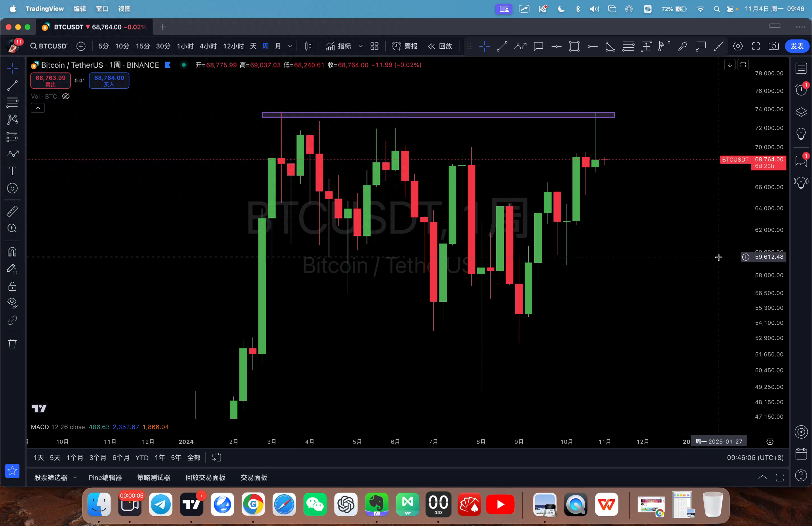Image resolution: width=812 pixels, height=526 pixels.
Task: Open the indicator templates grid icon
Action: pyautogui.click(x=375, y=46)
